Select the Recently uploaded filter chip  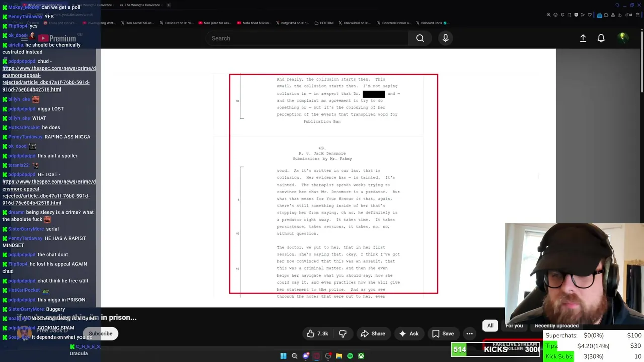(x=556, y=326)
